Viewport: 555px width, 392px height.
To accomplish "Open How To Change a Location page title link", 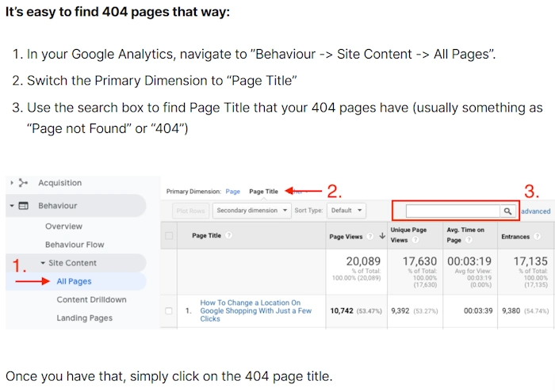I will (255, 310).
